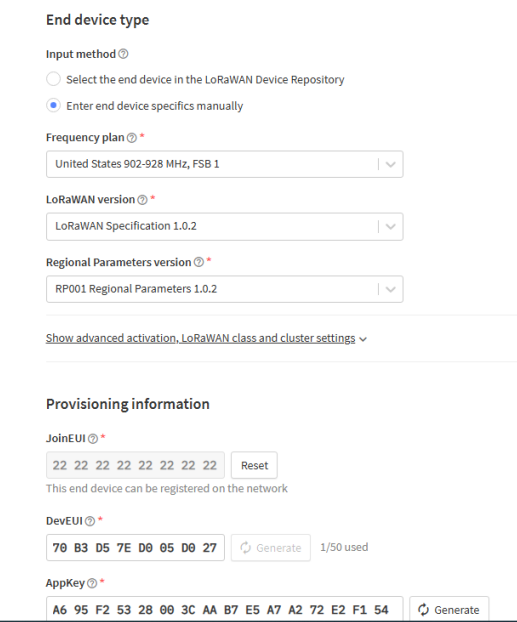Click the AppKey Generate refresh icon
Image resolution: width=517 pixels, height=622 pixels.
pyautogui.click(x=423, y=610)
